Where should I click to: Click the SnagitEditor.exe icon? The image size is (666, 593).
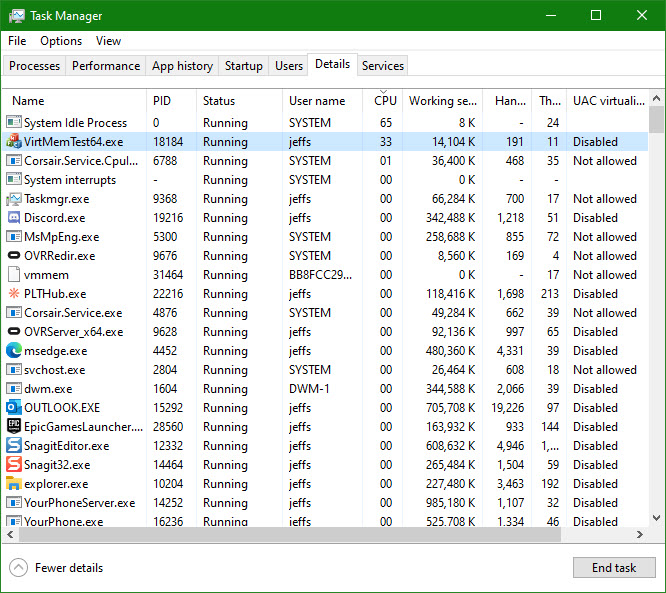pyautogui.click(x=14, y=446)
